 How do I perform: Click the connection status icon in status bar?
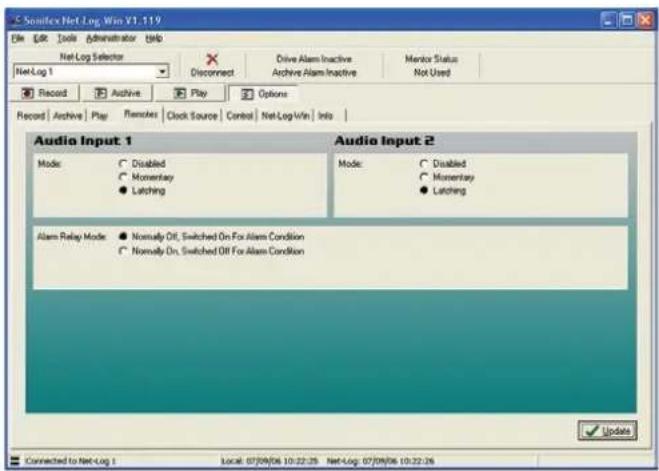click(15, 461)
